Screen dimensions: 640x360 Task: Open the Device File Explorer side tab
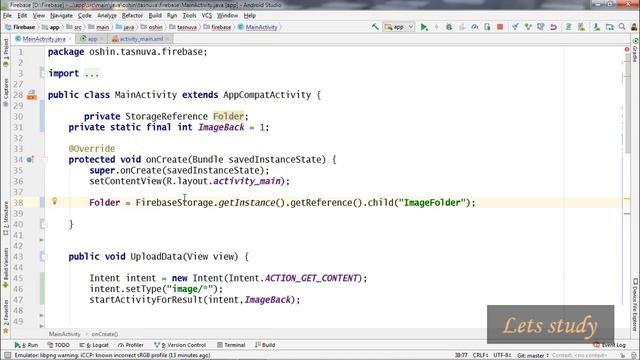click(x=635, y=304)
